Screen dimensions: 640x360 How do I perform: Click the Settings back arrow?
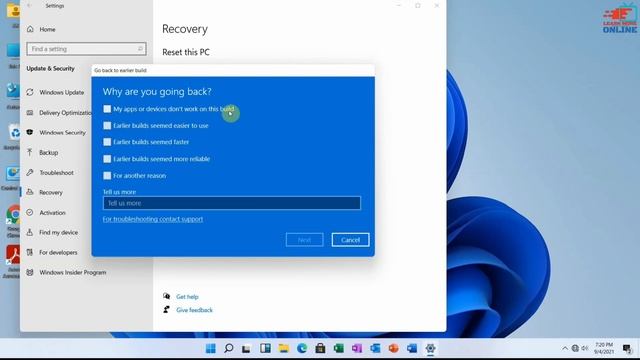pyautogui.click(x=29, y=6)
